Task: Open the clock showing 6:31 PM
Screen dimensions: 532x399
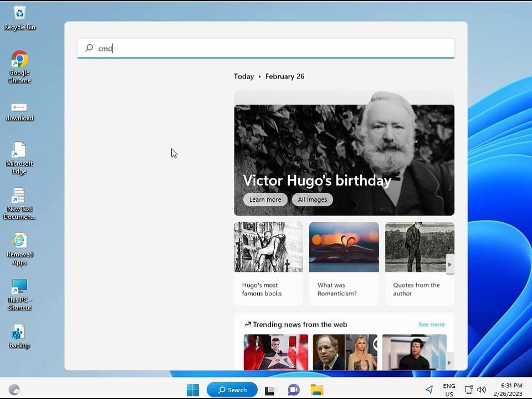Action: click(x=508, y=390)
